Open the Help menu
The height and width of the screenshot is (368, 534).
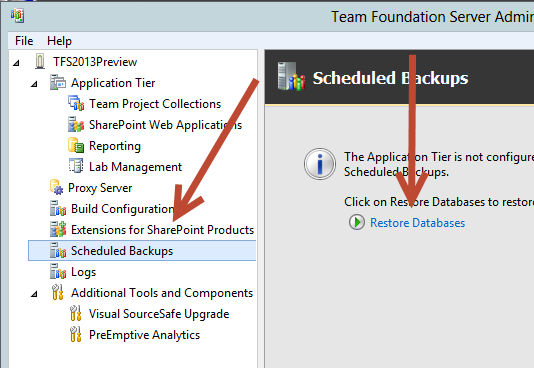(59, 41)
